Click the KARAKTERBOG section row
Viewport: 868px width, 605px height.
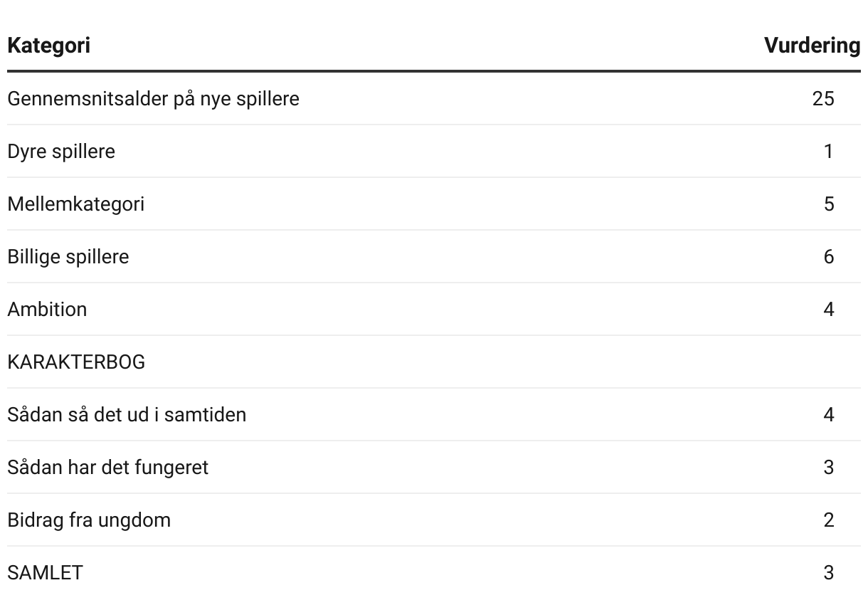coord(434,362)
